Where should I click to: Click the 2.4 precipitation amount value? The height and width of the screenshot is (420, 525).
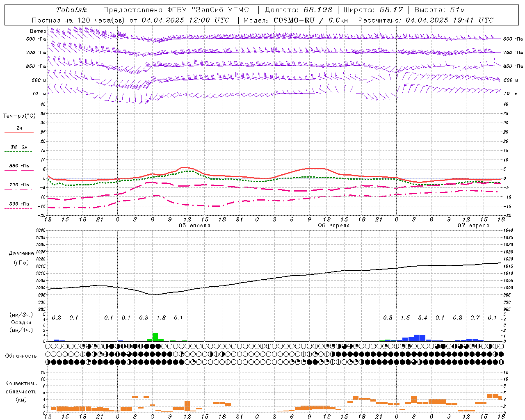pyautogui.click(x=422, y=317)
